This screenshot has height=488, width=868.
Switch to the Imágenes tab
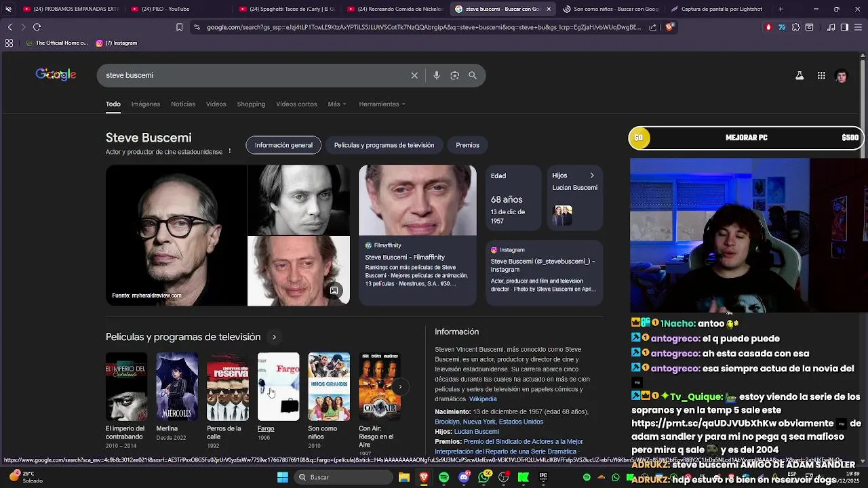click(x=146, y=104)
